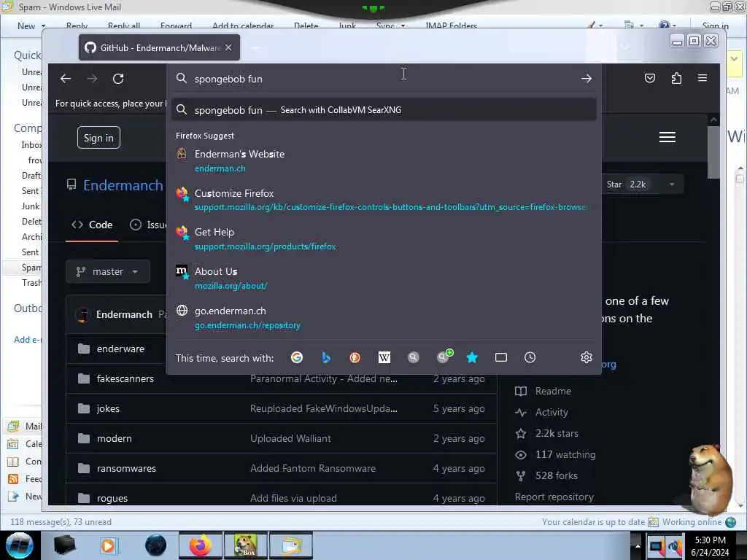Open Windows Live Mail taskbar button
Image resolution: width=747 pixels, height=560 pixels.
tap(291, 545)
